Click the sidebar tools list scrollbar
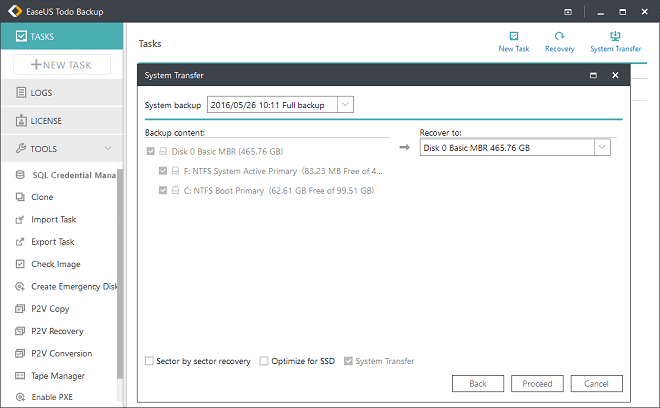 tap(120, 274)
